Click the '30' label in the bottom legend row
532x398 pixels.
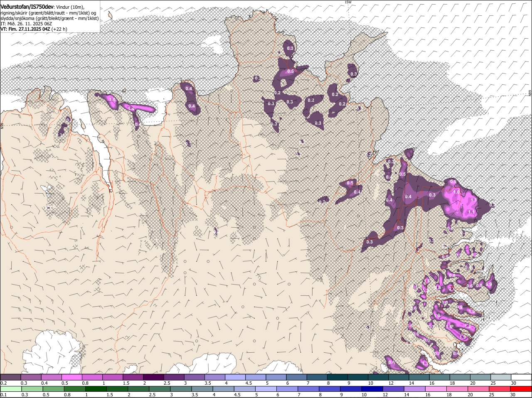[513, 395]
